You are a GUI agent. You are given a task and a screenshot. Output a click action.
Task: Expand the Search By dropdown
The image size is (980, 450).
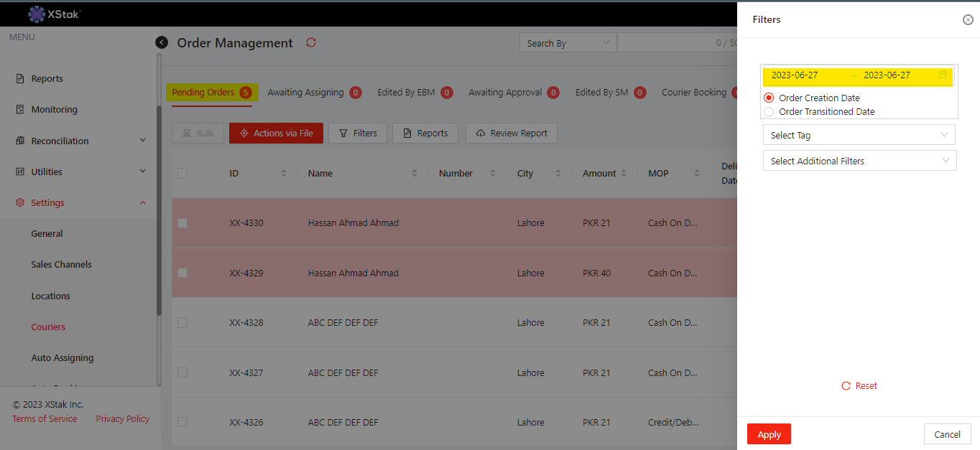[567, 43]
